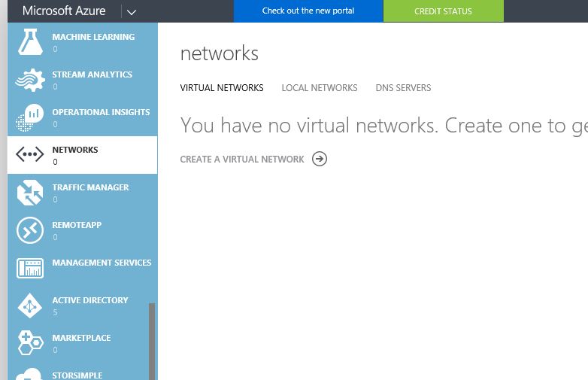Viewport: 588px width, 380px height.
Task: Expand the Microsoft Azure header chevron
Action: [x=132, y=12]
